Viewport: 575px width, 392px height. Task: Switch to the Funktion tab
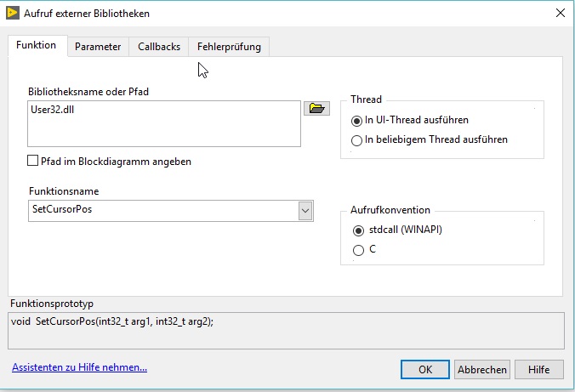37,46
